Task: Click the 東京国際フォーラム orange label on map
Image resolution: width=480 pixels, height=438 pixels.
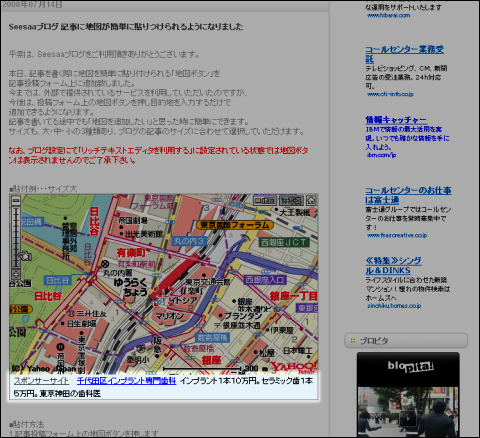Action: [235, 225]
